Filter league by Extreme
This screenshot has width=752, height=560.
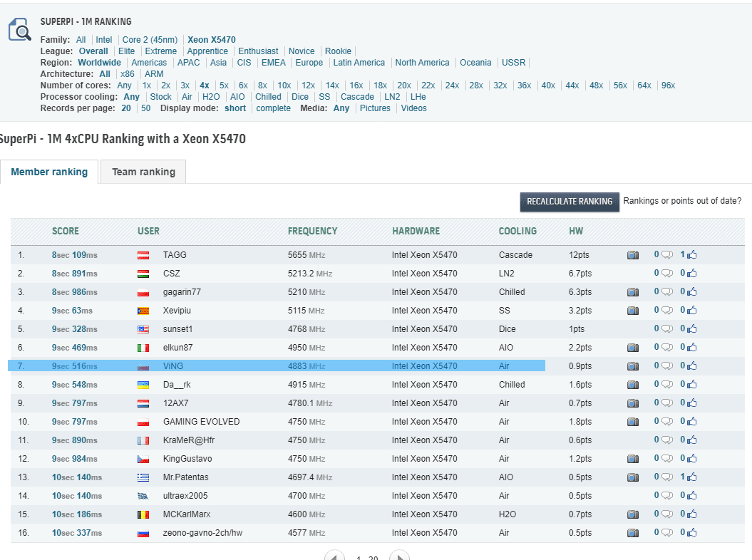click(x=160, y=51)
